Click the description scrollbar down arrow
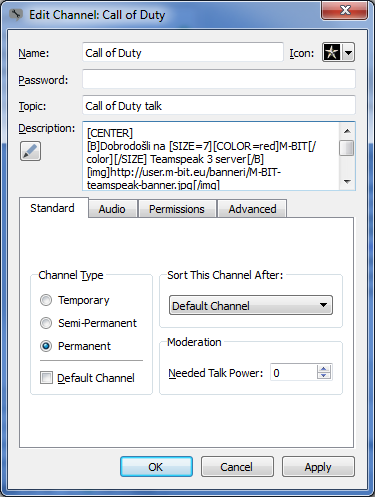The width and height of the screenshot is (375, 497). tap(347, 182)
